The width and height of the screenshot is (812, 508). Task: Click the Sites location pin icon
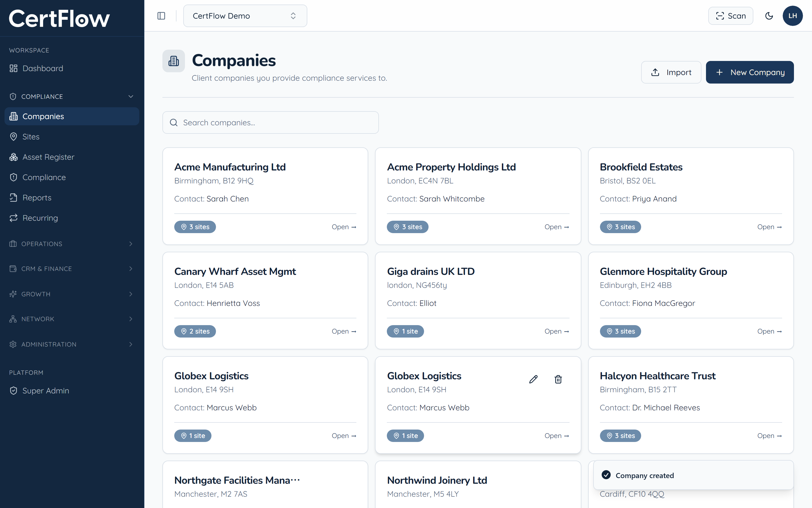pos(14,137)
